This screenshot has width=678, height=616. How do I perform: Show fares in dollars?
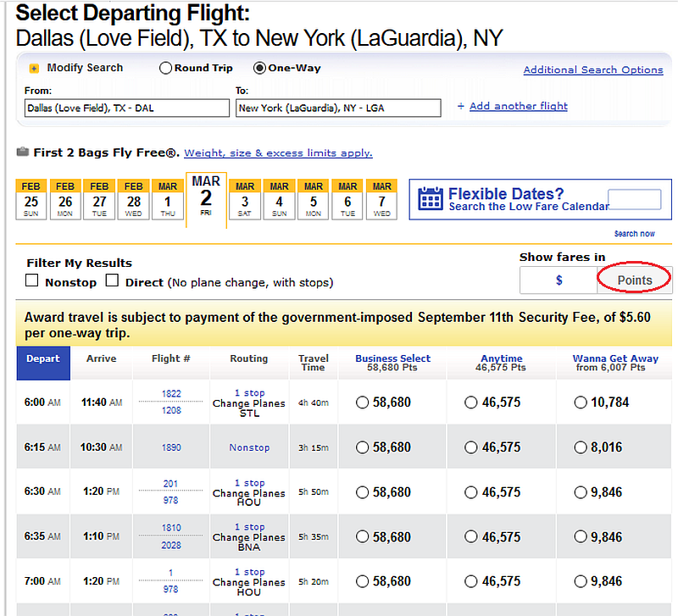point(559,280)
